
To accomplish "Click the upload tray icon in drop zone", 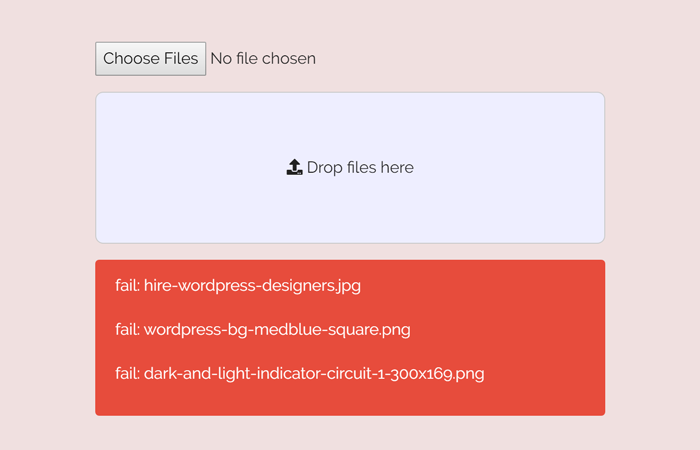I will click(294, 167).
